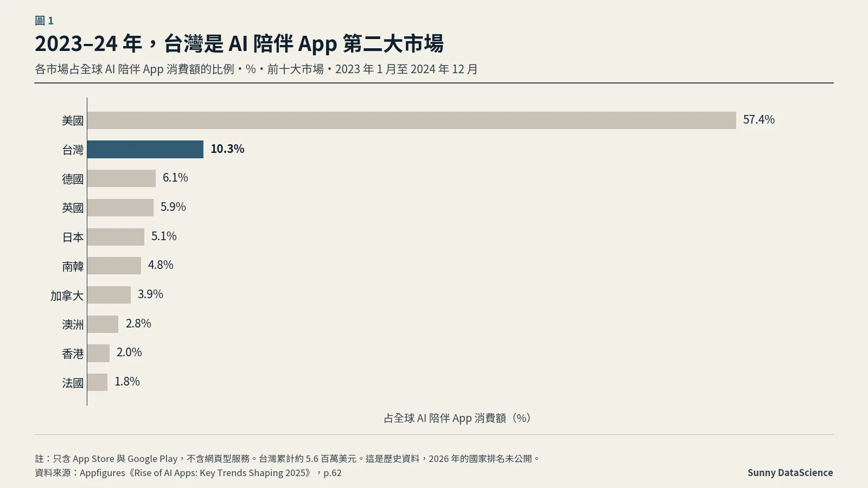This screenshot has width=868, height=488.
Task: Select the 澳洲 axis label
Action: tap(73, 325)
